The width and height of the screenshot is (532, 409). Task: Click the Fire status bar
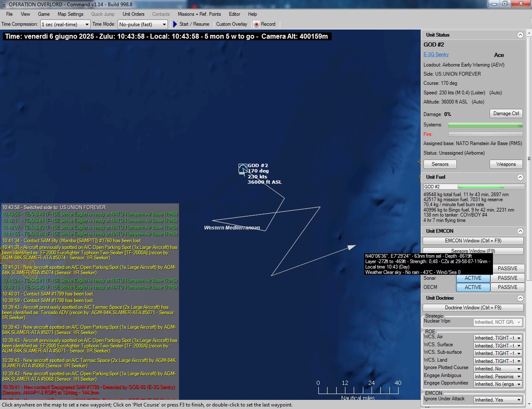485,134
